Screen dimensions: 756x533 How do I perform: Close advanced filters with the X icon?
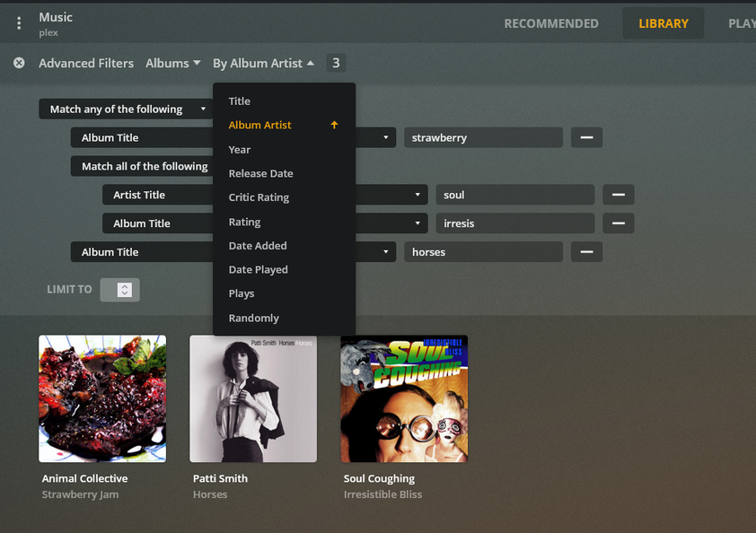point(19,63)
